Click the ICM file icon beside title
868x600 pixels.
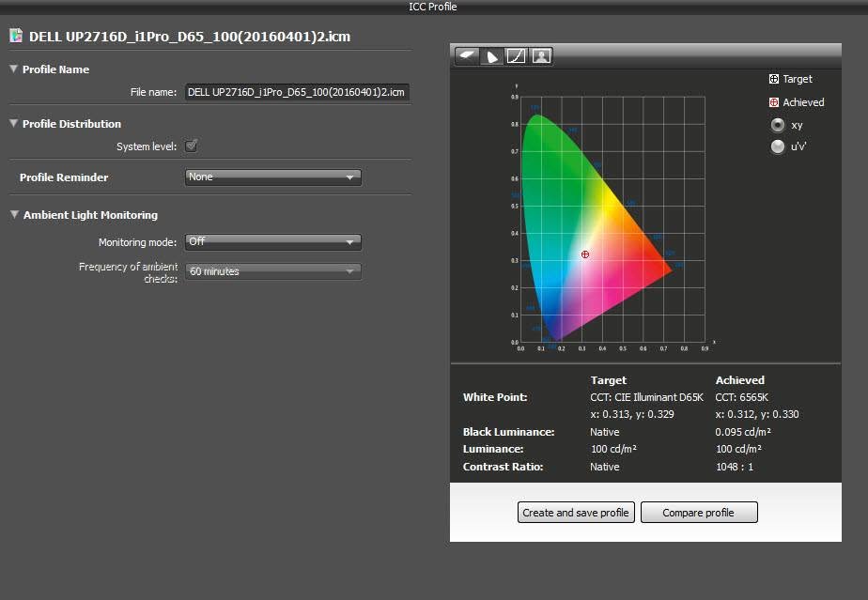point(16,36)
